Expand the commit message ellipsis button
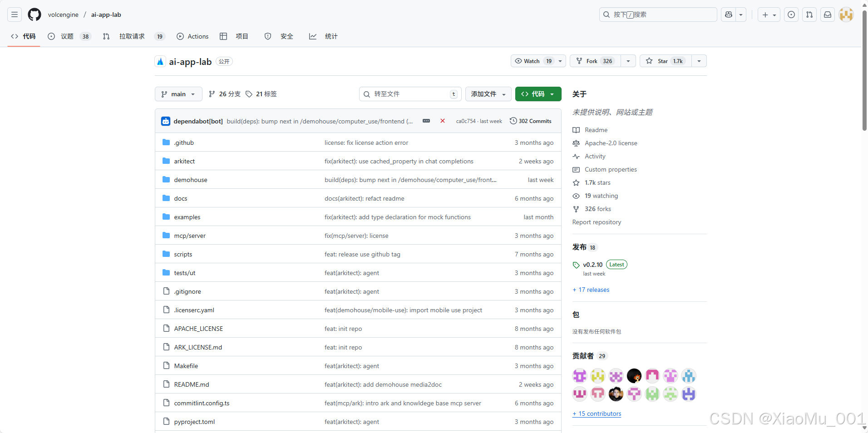This screenshot has height=433, width=868. pyautogui.click(x=426, y=121)
